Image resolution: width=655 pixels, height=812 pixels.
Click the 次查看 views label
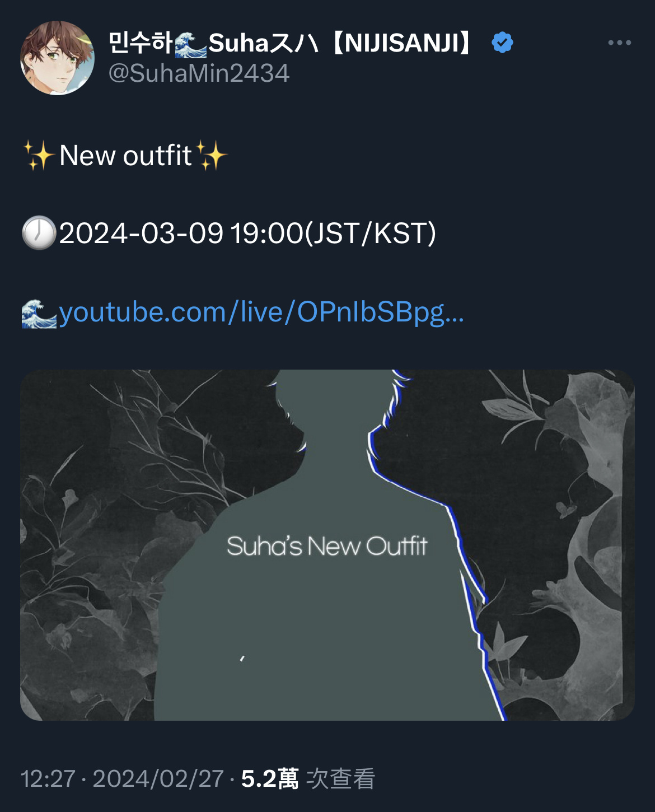(340, 779)
